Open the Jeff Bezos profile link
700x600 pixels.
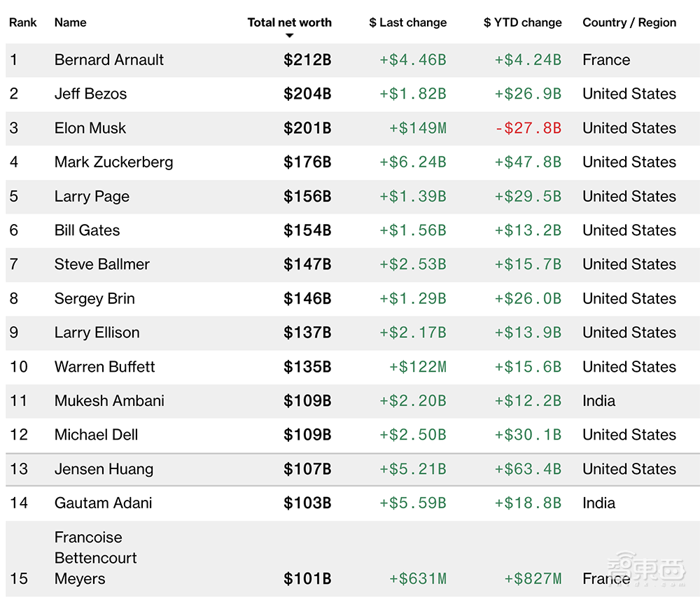pos(91,94)
